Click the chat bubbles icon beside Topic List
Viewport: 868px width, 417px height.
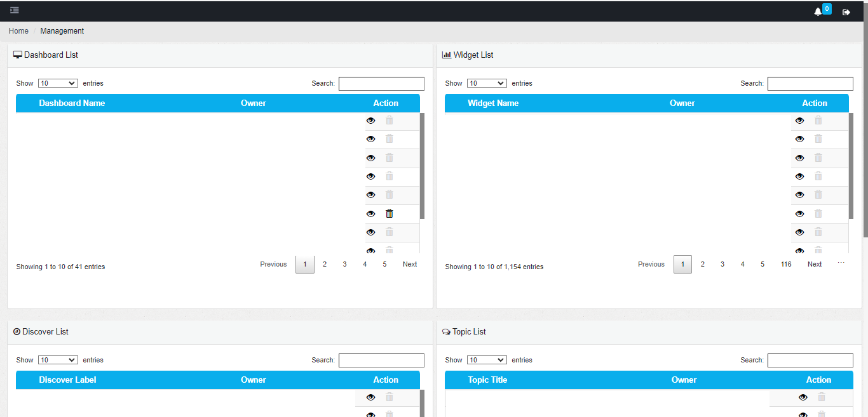pos(446,332)
